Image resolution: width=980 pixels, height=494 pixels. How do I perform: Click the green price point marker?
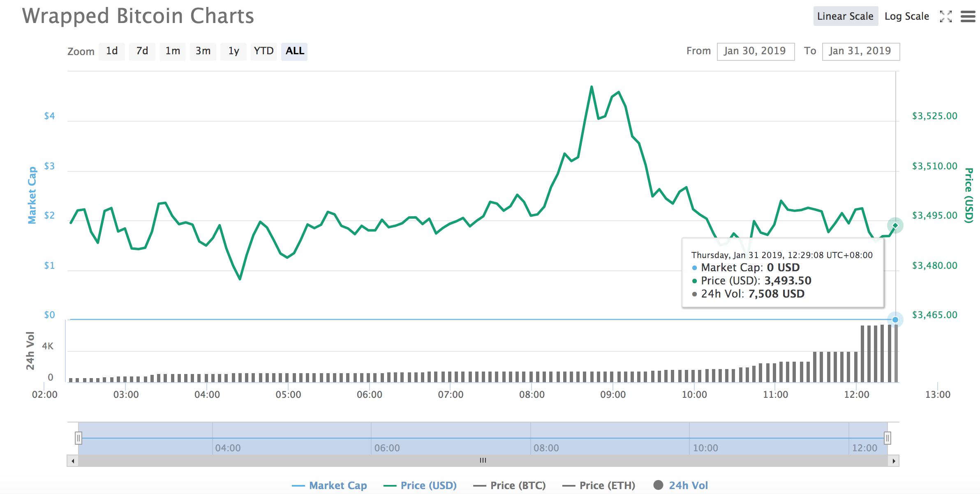coord(895,226)
